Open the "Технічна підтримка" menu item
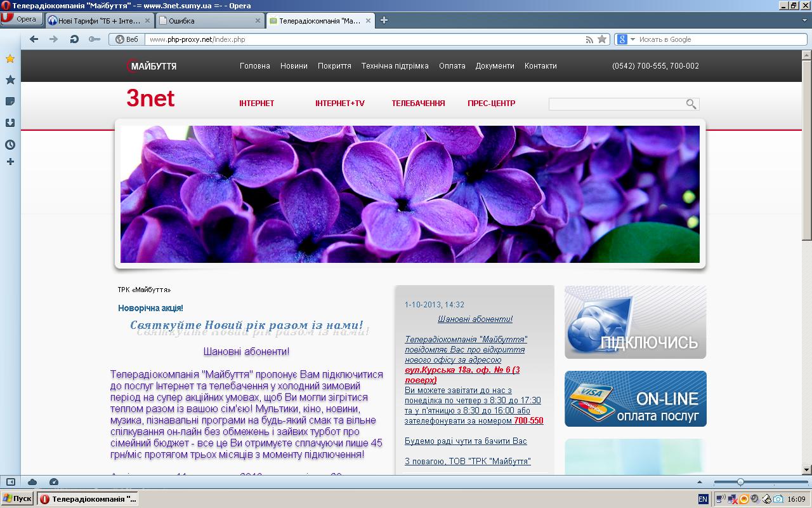 [395, 66]
